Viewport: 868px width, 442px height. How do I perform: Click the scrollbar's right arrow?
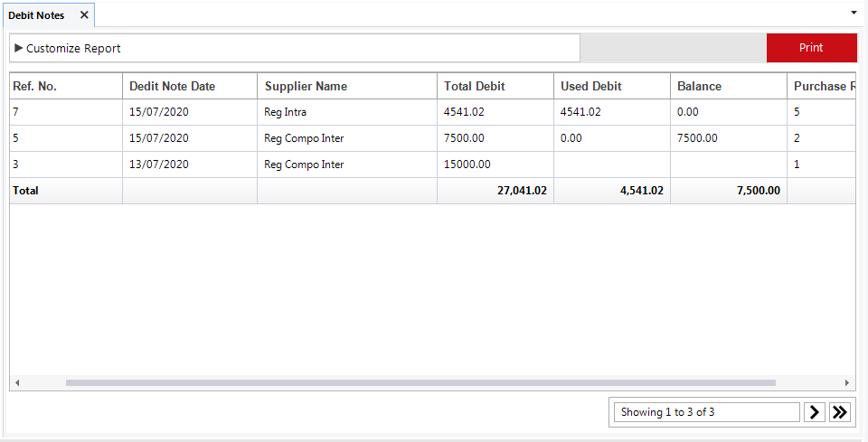(x=847, y=382)
